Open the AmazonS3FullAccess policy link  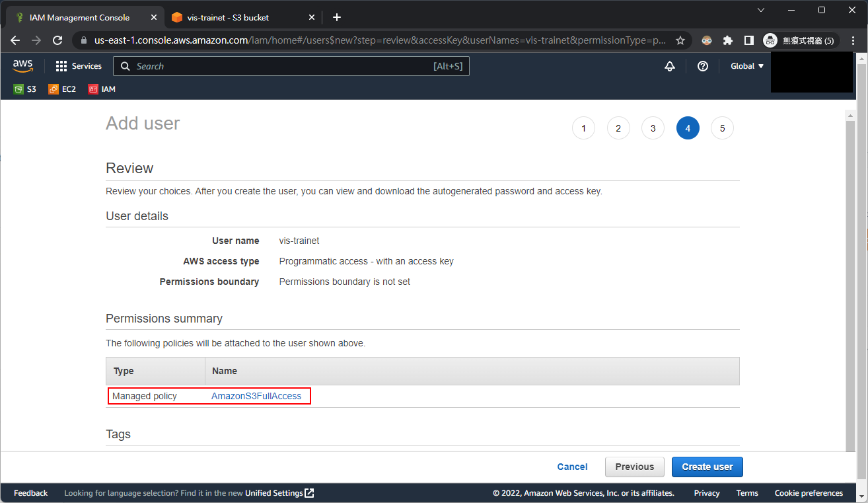click(x=256, y=396)
